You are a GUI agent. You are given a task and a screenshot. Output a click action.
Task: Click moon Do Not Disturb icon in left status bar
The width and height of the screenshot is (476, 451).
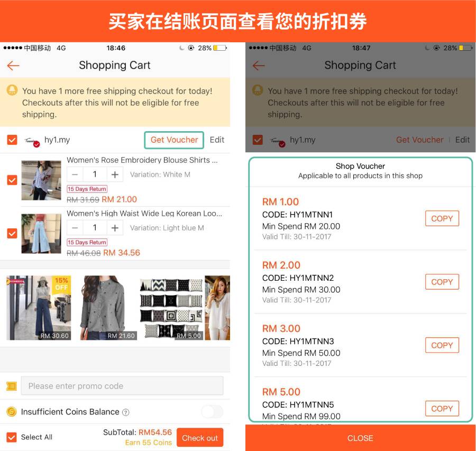[181, 48]
